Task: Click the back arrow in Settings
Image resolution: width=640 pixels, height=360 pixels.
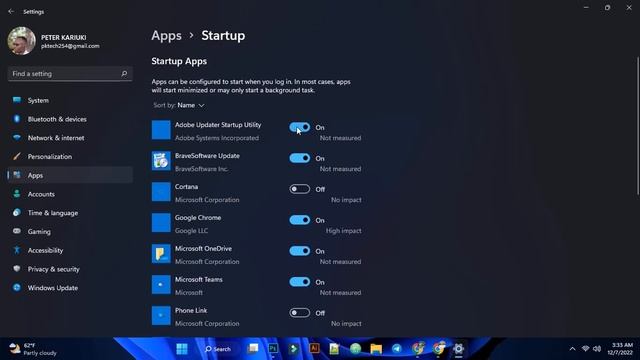Action: point(11,11)
